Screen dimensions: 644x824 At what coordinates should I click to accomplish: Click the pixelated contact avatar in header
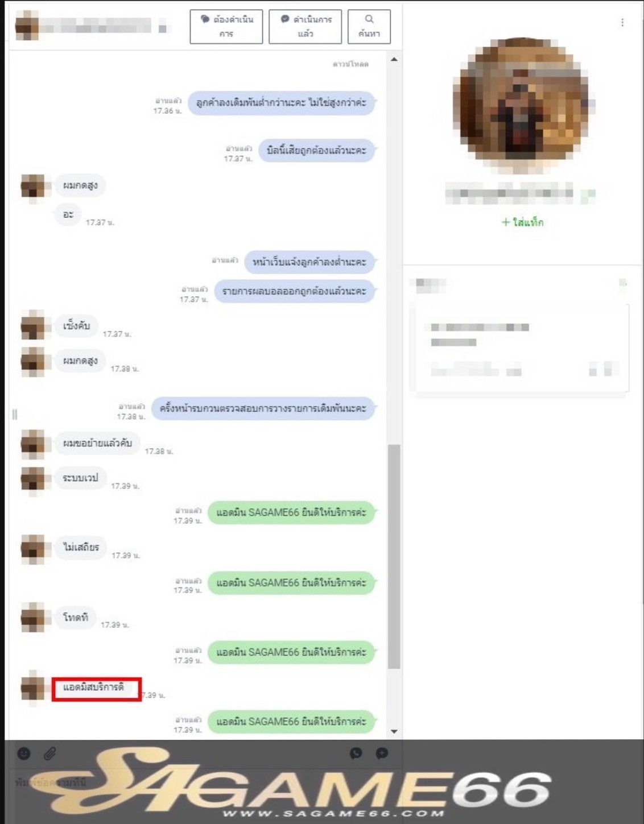click(27, 26)
